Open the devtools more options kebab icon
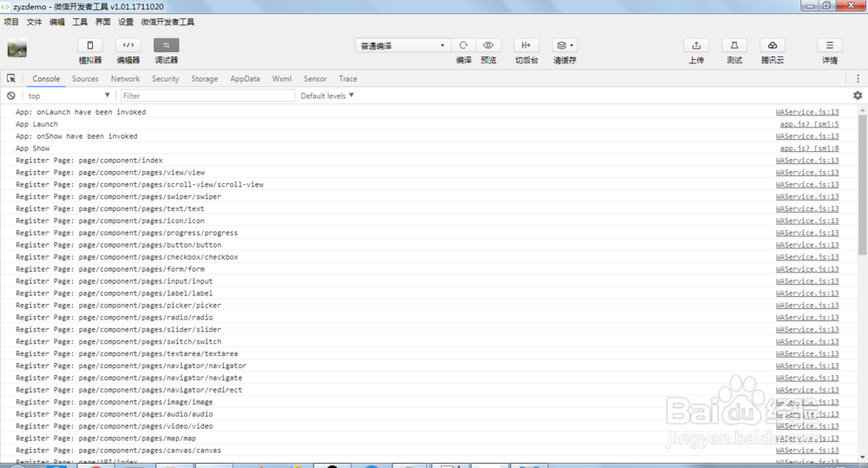The height and width of the screenshot is (468, 868). pyautogui.click(x=858, y=79)
